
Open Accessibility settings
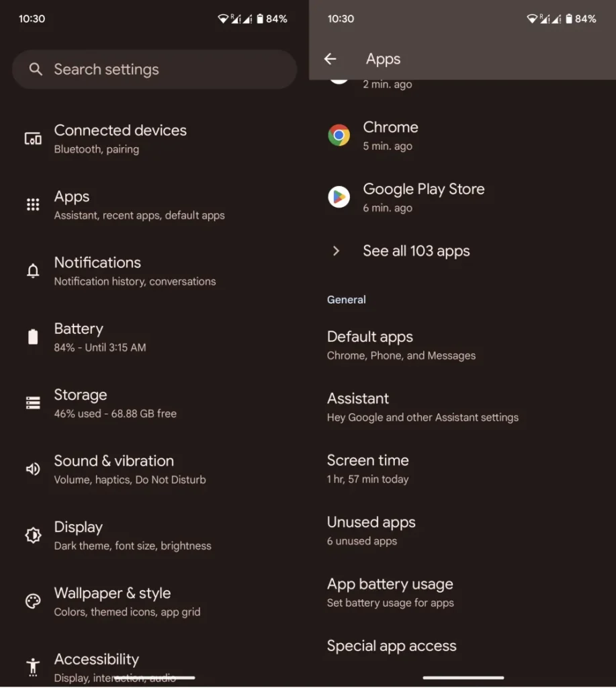pos(97,665)
